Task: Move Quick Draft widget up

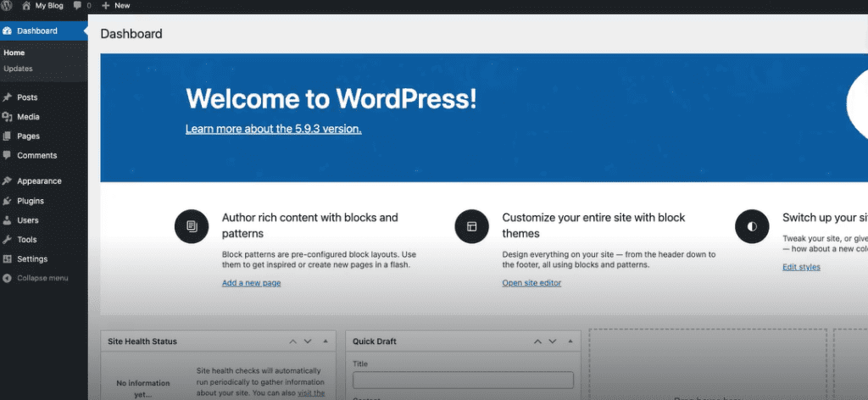Action: [x=537, y=342]
